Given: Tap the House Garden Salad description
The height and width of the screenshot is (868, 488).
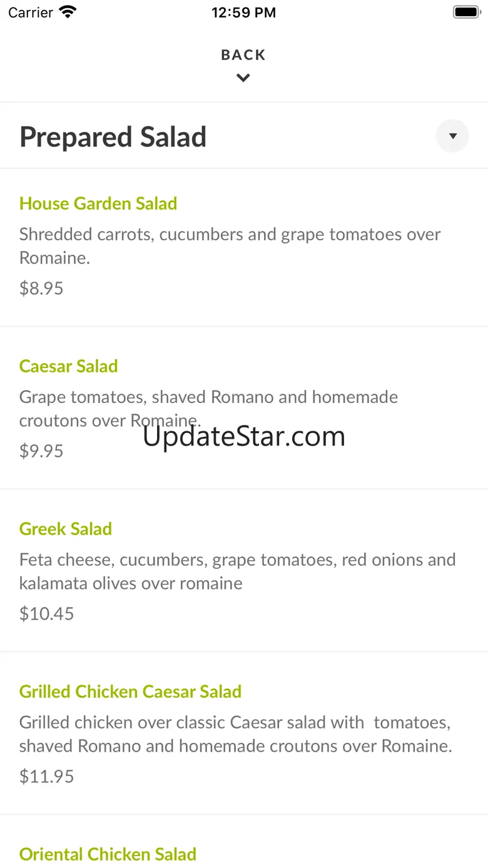Looking at the screenshot, I should click(230, 245).
